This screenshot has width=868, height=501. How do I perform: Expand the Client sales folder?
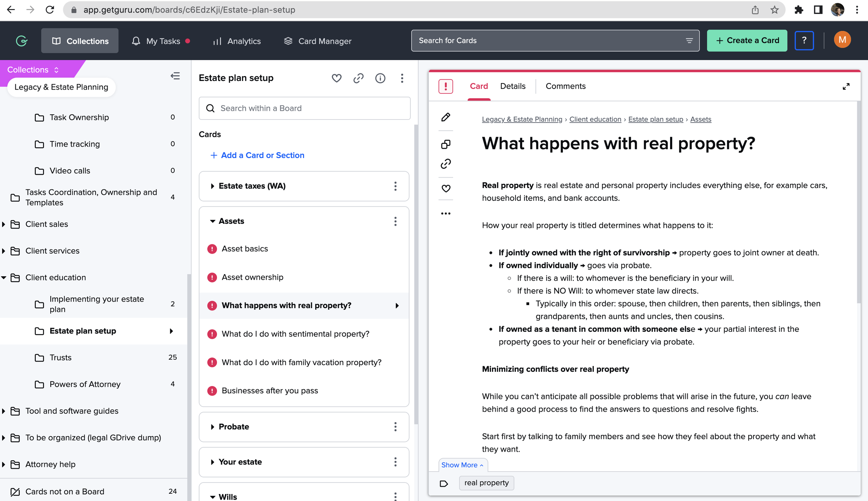pyautogui.click(x=4, y=224)
